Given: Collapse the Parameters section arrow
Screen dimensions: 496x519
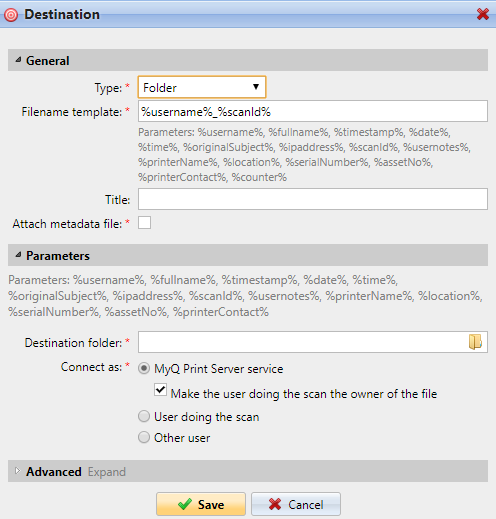Looking at the screenshot, I should 18,255.
